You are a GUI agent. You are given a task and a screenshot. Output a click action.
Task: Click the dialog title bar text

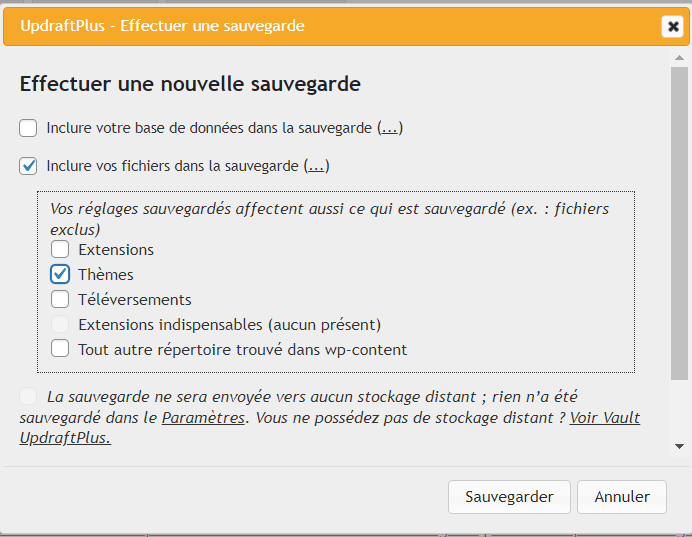pyautogui.click(x=162, y=26)
